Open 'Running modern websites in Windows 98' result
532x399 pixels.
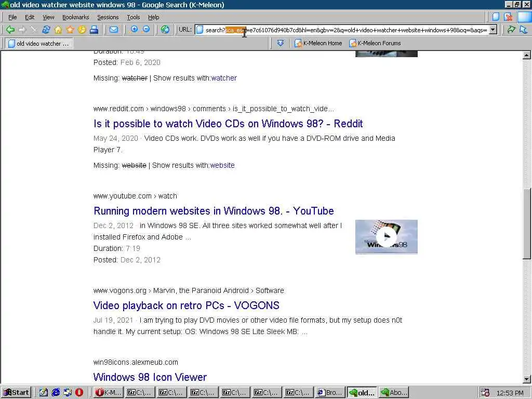click(214, 211)
